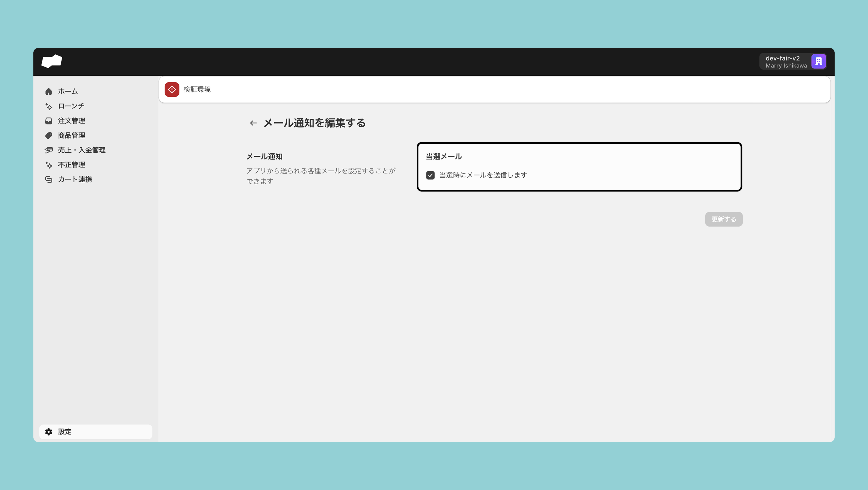
Task: Click the home icon in sidebar
Action: click(x=48, y=91)
